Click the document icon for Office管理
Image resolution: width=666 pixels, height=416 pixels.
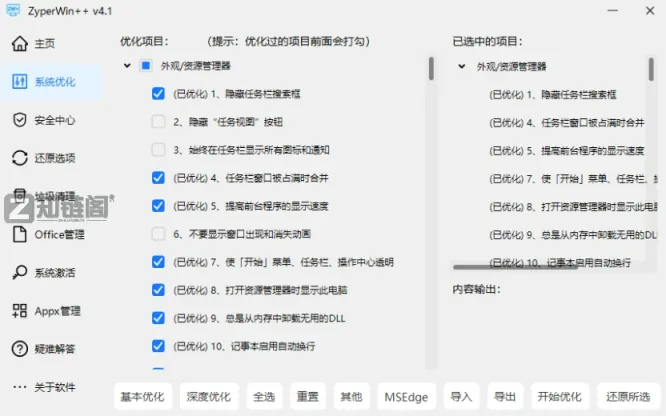(20, 235)
